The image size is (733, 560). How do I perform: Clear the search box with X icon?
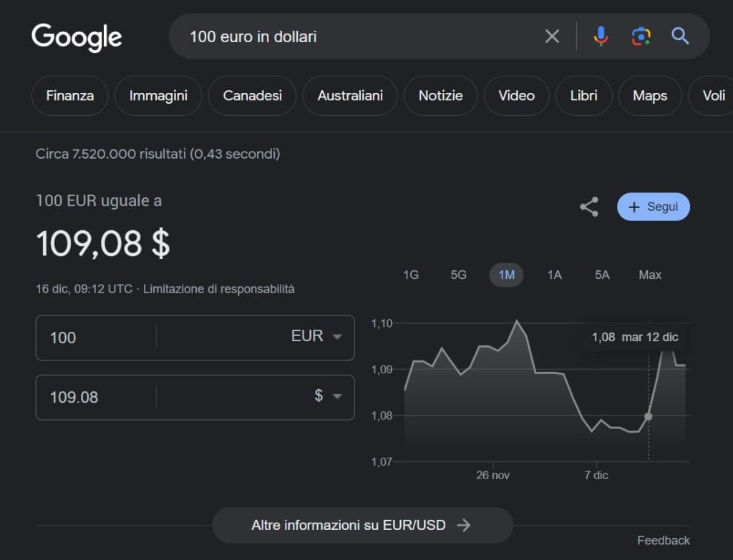click(552, 36)
